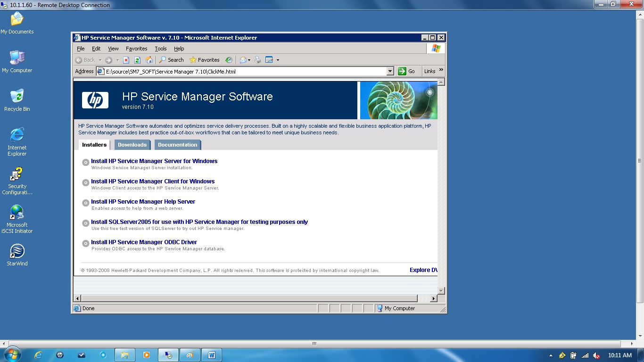Open Security Configuration desktop shortcut

click(x=17, y=181)
